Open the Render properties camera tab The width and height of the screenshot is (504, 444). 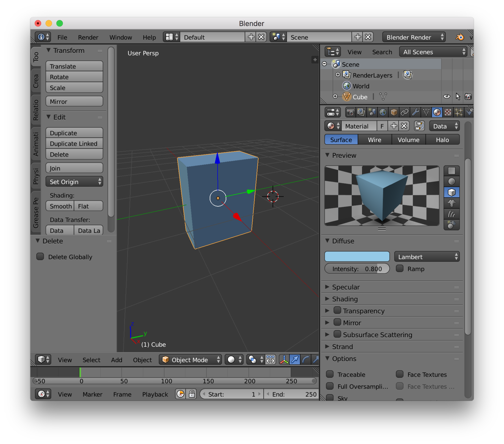[x=350, y=112]
